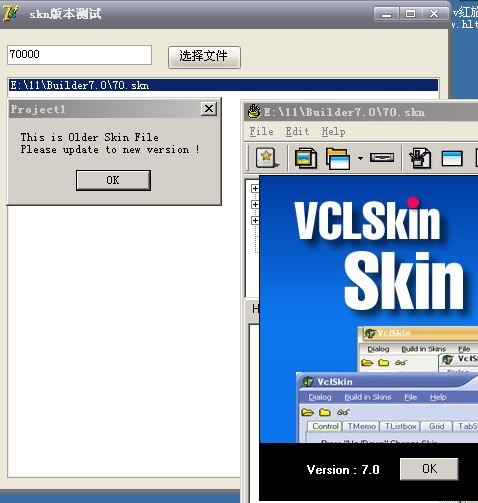Close the Project1 dialog

[209, 109]
